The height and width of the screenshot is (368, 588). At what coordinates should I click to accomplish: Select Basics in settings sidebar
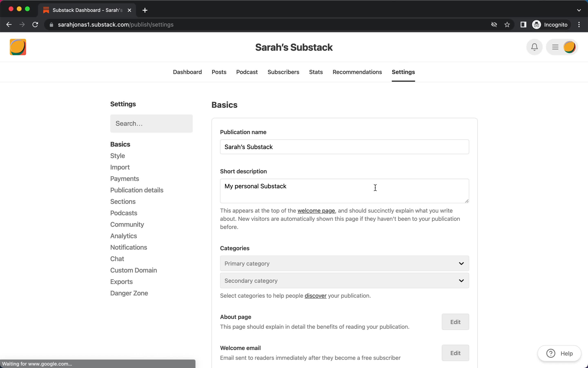(x=120, y=144)
